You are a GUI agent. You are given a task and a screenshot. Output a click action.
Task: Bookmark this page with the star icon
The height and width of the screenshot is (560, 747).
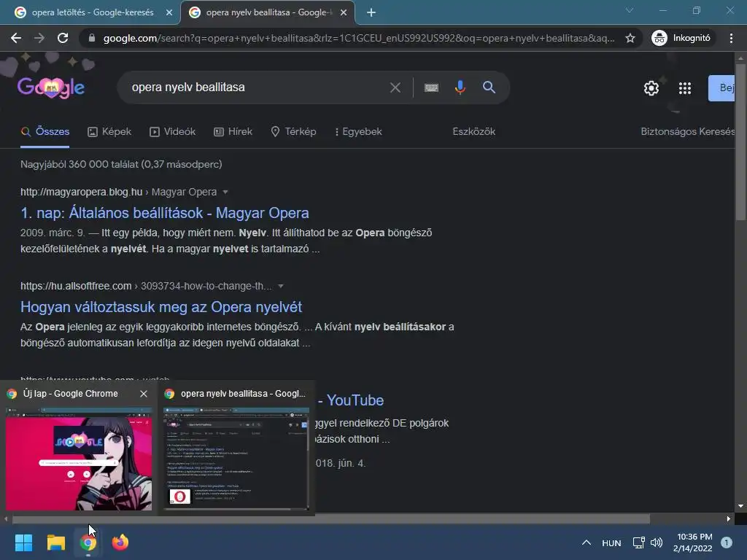point(630,38)
